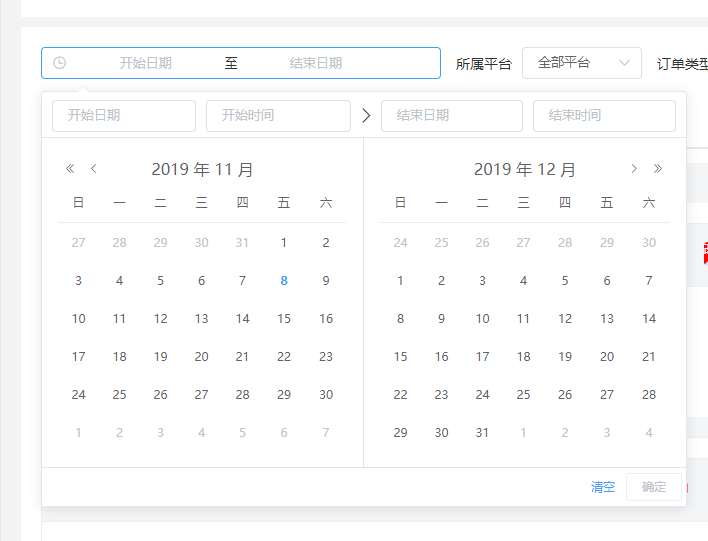The width and height of the screenshot is (708, 541).
Task: Click the date range picker top field
Action: [x=240, y=63]
